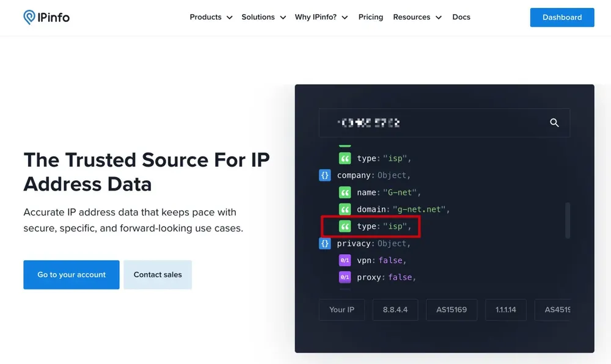The height and width of the screenshot is (364, 611).
Task: Click the search magnifier icon
Action: [554, 123]
